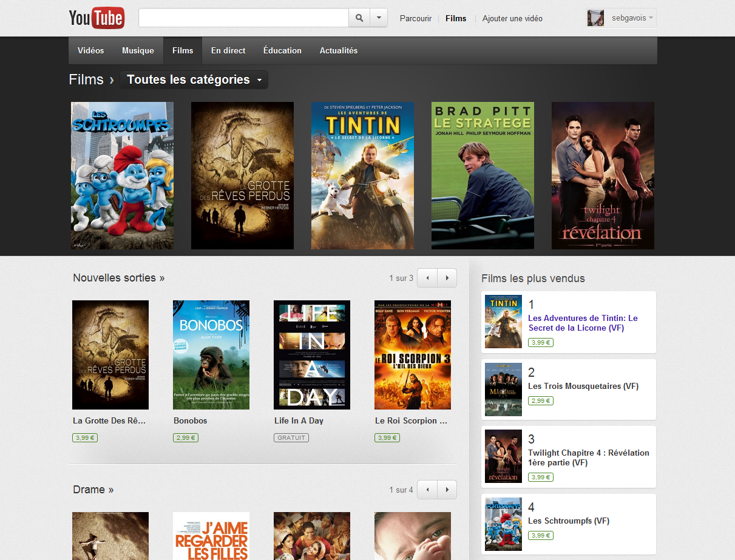Open the search options dropdown arrow
735x560 pixels.
click(x=379, y=18)
